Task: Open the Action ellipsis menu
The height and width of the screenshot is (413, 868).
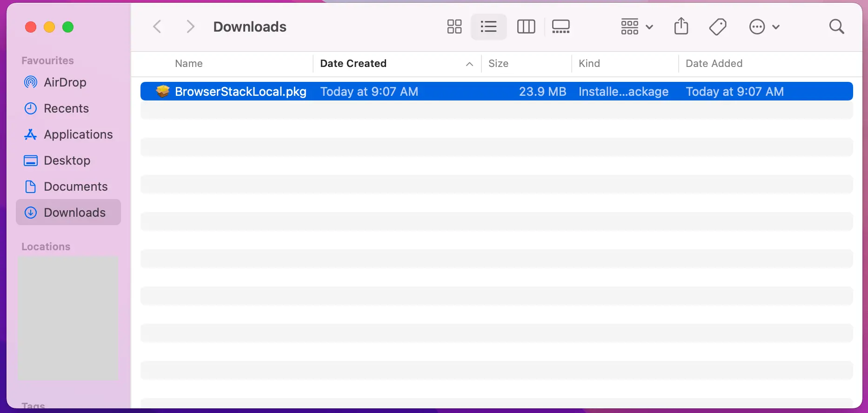Action: pos(764,27)
